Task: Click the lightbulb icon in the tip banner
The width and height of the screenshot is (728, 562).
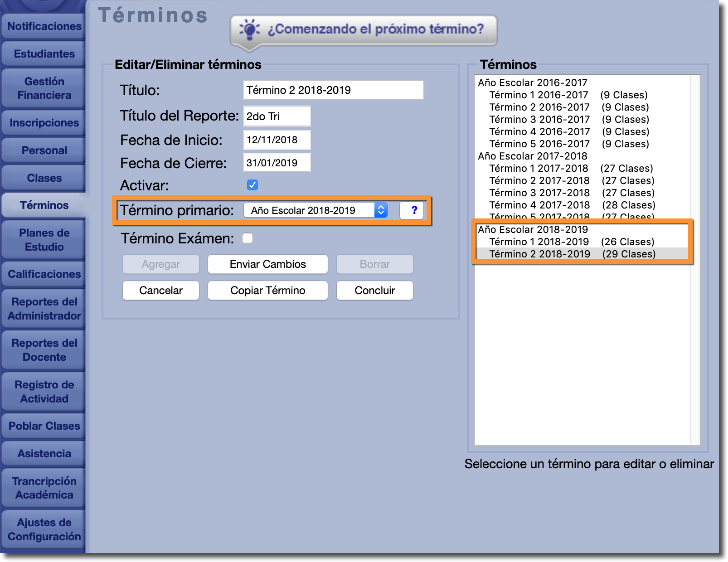Action: coord(249,29)
